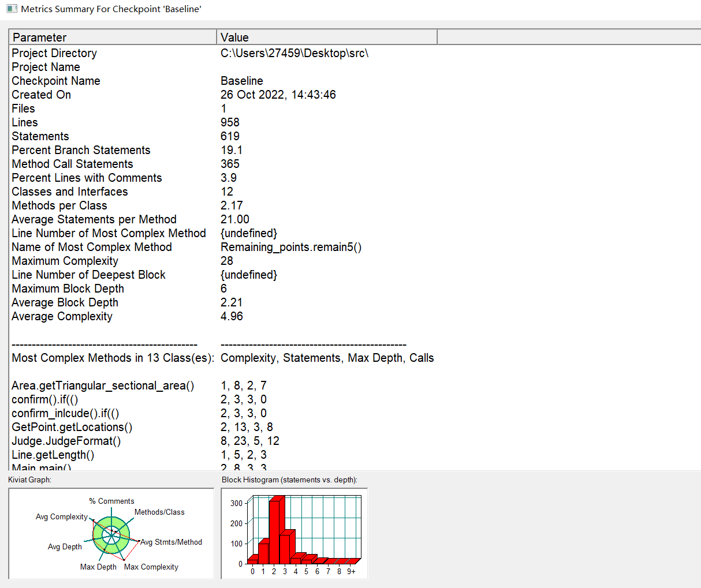Screen dimensions: 701x588
Task: Select the Area.getTriangular_sectional_area() row
Action: tap(103, 385)
